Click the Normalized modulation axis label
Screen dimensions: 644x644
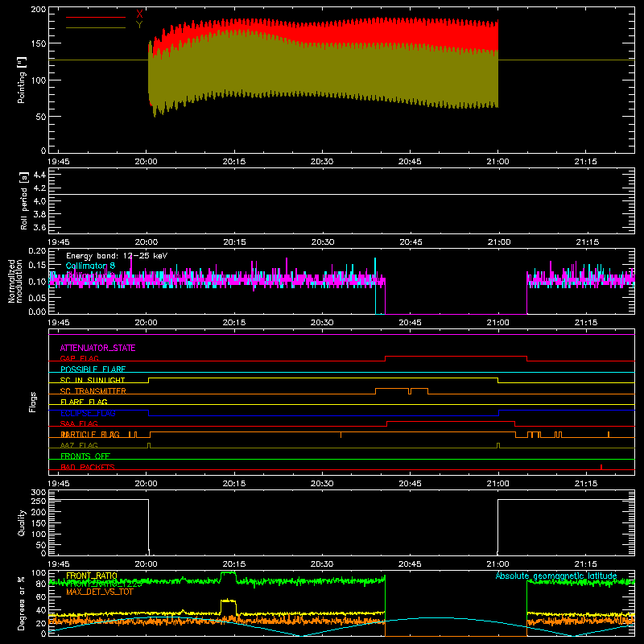[15, 281]
